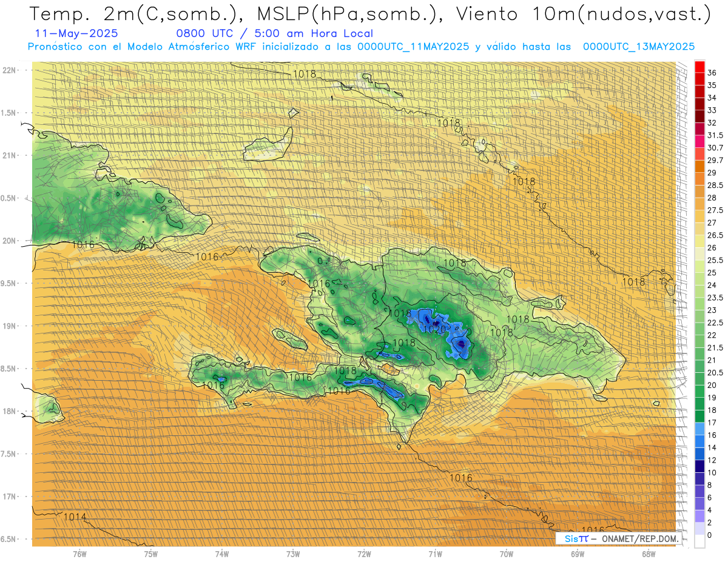Screen dimensions: 728x562
Task: Click the "21.5" temperature scale label
Action: point(715,347)
